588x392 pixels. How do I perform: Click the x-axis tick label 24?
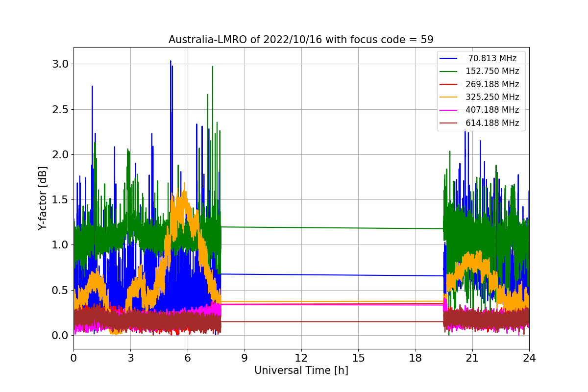[x=529, y=358]
